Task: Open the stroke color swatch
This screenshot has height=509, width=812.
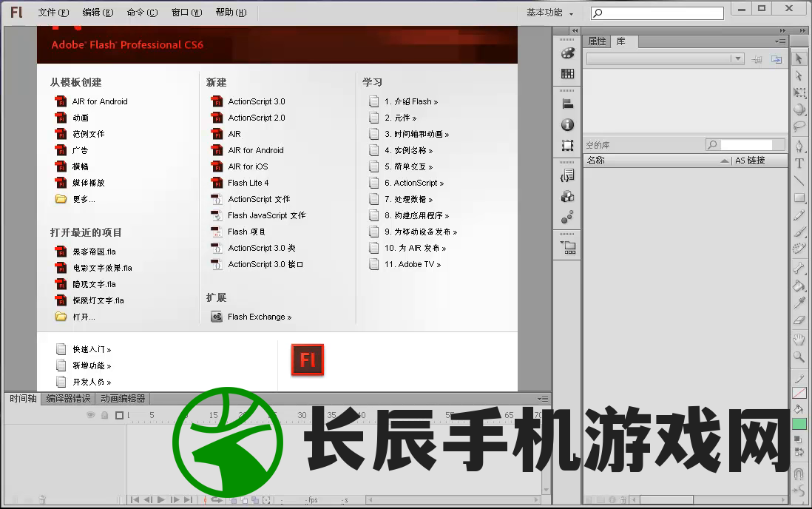Action: (x=799, y=394)
